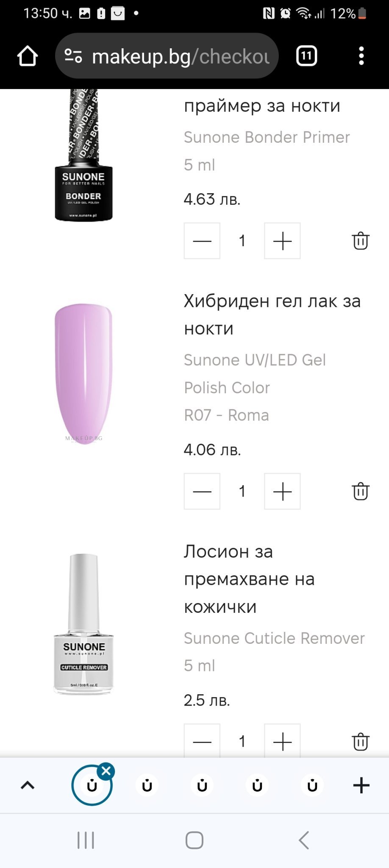
Task: Delete Sunone Cuticle Remover from cart
Action: pyautogui.click(x=361, y=742)
